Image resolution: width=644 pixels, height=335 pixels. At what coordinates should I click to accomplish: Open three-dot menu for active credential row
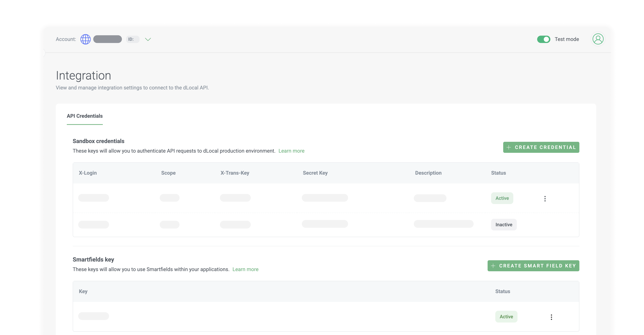click(x=545, y=199)
